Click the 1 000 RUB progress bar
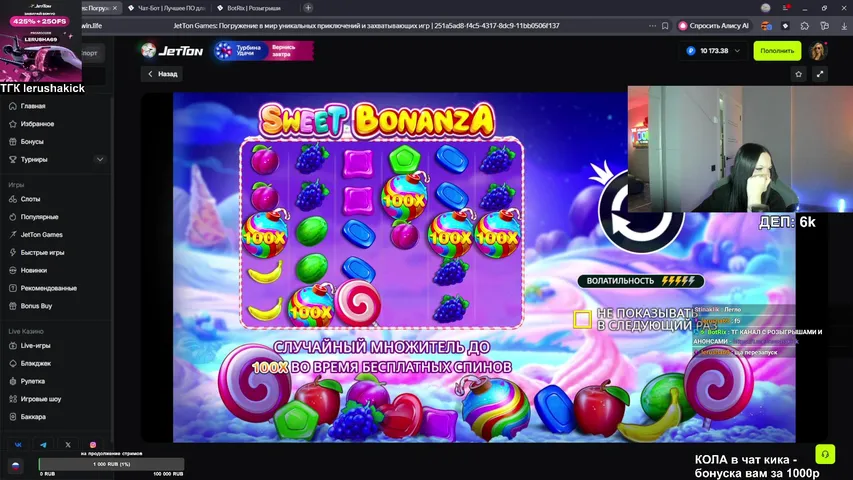Screen dimensions: 853x480 (x=111, y=464)
